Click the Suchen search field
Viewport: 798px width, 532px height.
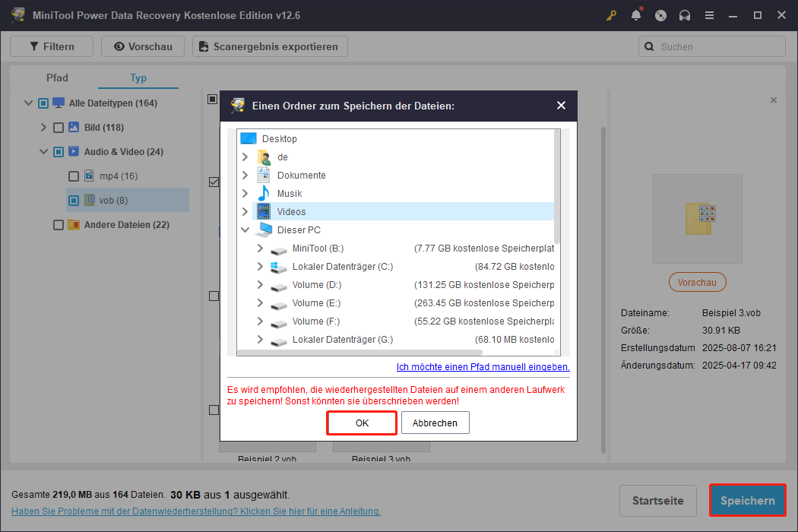tap(712, 46)
